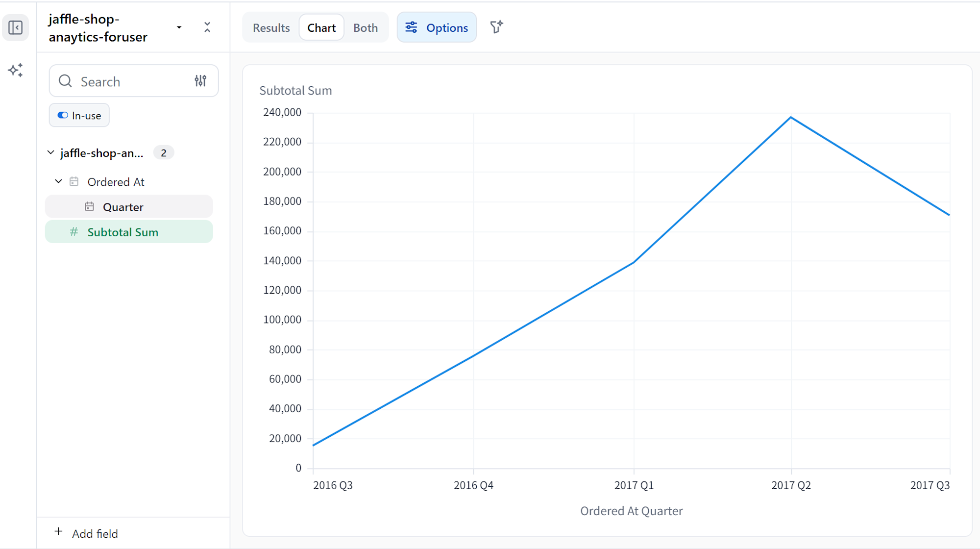Viewport: 980px width, 549px height.
Task: Click the hash icon beside Subtotal Sum
Action: point(74,232)
